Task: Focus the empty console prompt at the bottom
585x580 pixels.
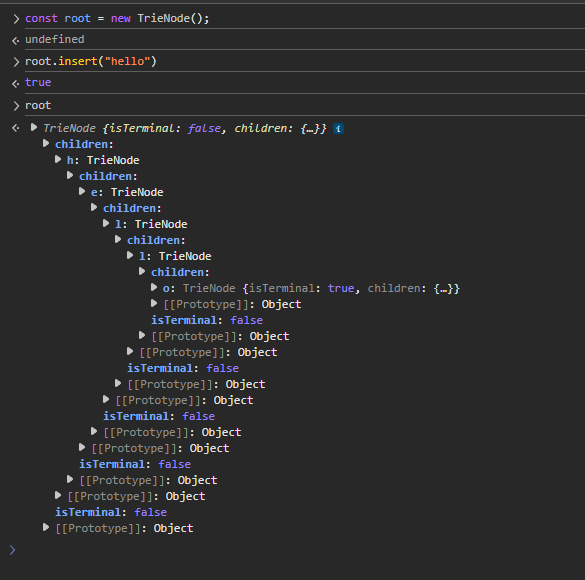Action: [298, 550]
